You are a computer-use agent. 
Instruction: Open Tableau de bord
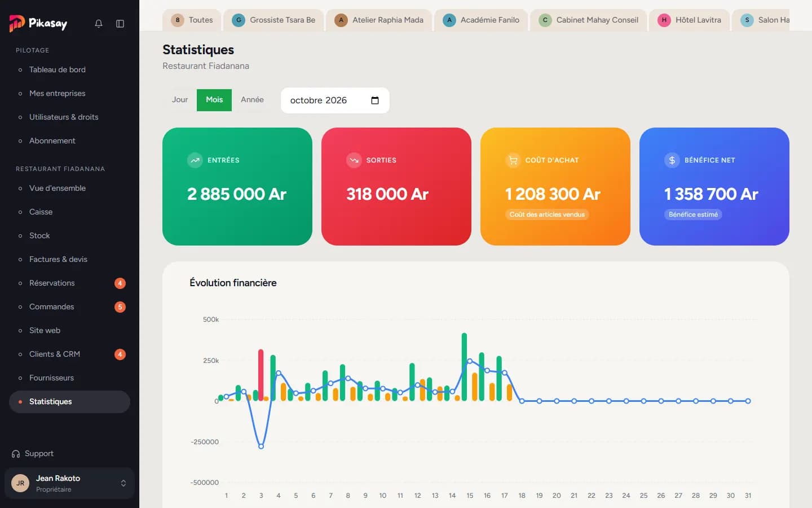[x=69, y=70]
